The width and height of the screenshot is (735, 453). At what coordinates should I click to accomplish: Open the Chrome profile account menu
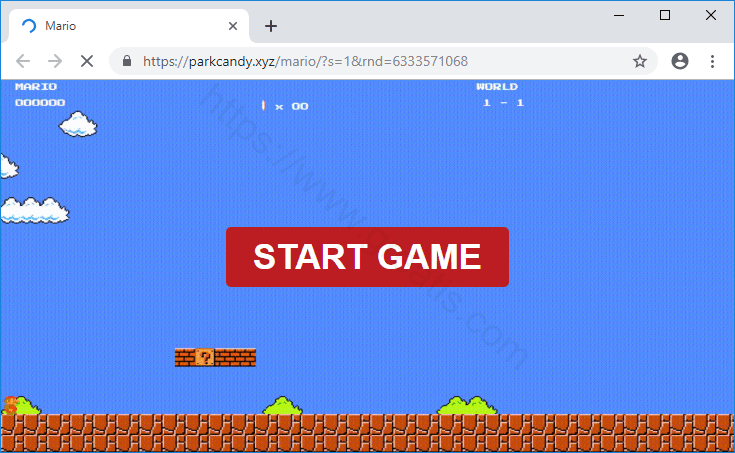pos(680,61)
